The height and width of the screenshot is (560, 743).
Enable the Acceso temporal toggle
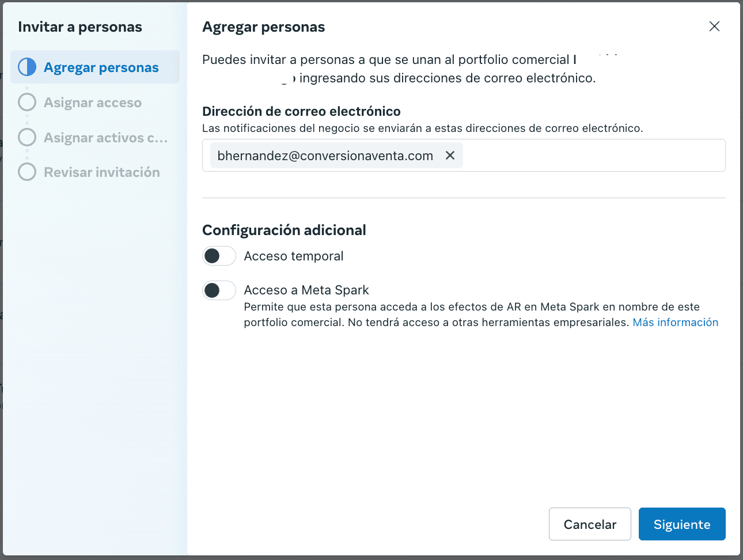pyautogui.click(x=219, y=256)
